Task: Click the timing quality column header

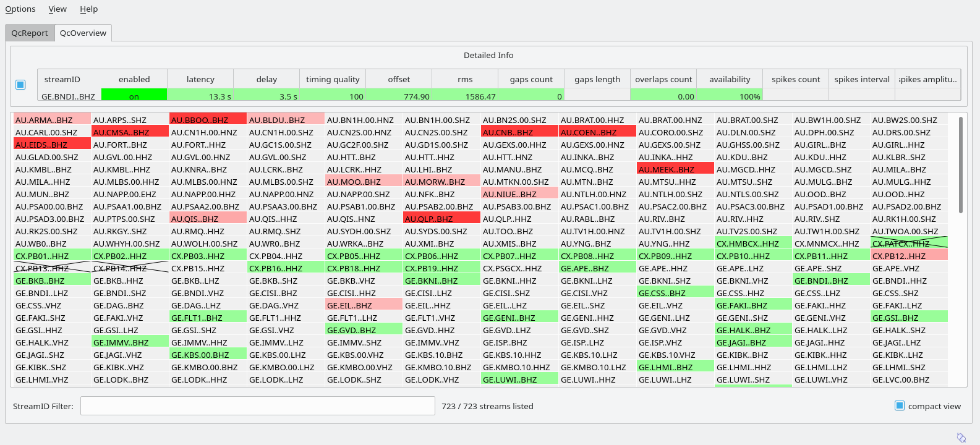Action: click(333, 79)
